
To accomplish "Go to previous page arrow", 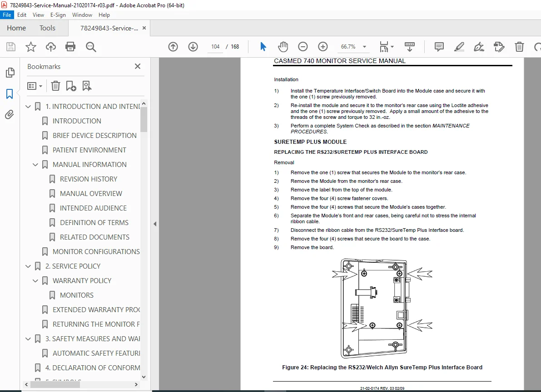I will [173, 47].
